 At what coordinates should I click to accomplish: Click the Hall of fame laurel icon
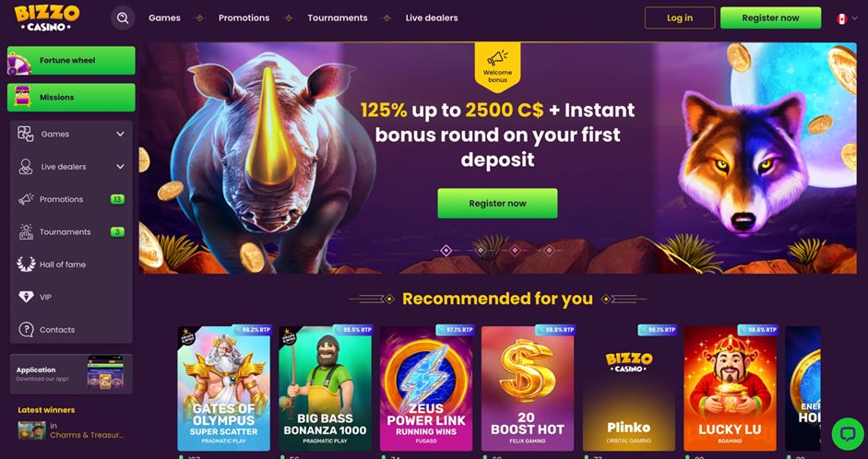tap(26, 265)
